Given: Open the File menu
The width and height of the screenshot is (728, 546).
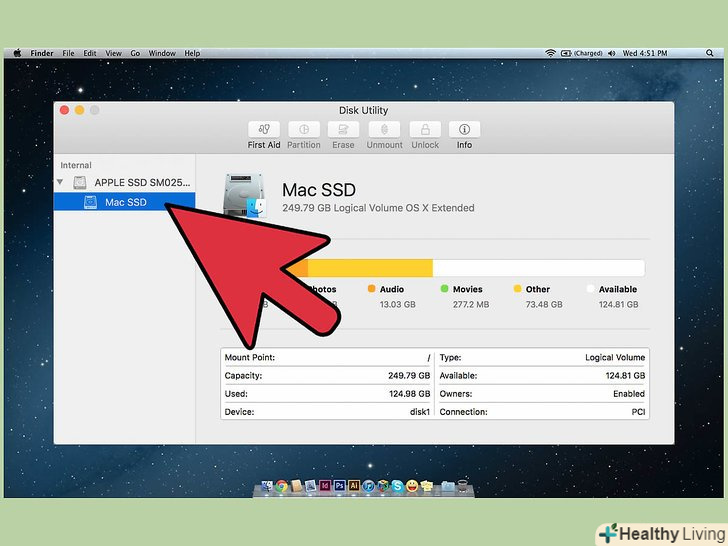Looking at the screenshot, I should click(68, 53).
